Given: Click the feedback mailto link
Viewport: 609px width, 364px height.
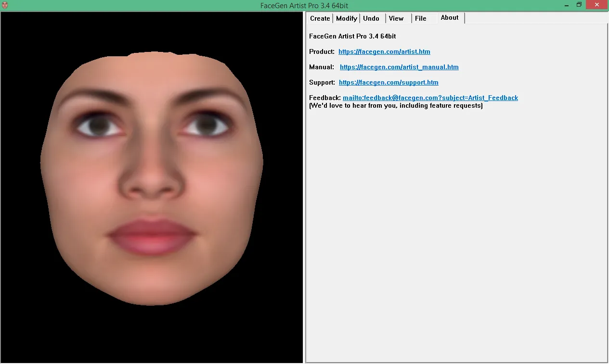Looking at the screenshot, I should [430, 98].
